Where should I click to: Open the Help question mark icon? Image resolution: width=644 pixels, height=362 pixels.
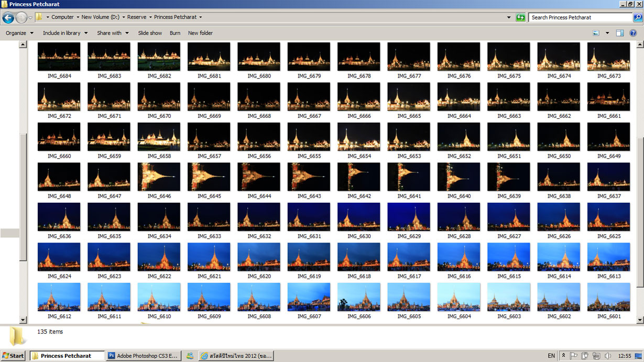[633, 33]
